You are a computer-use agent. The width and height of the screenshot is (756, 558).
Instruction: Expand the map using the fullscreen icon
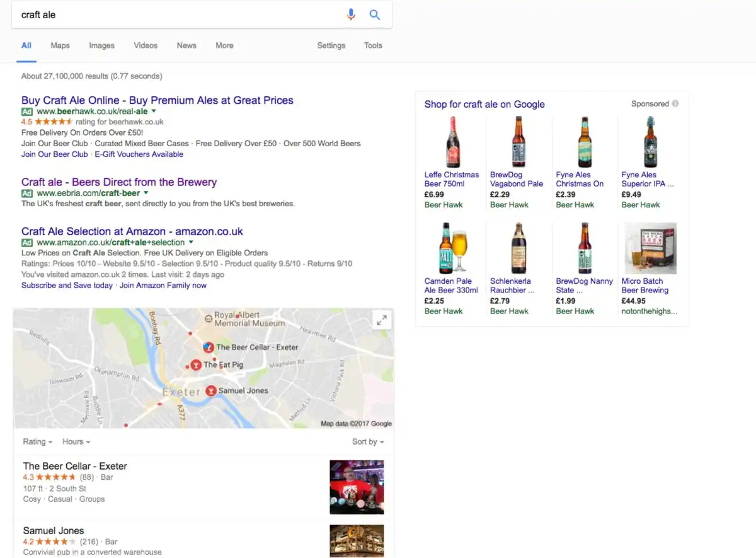point(381,320)
